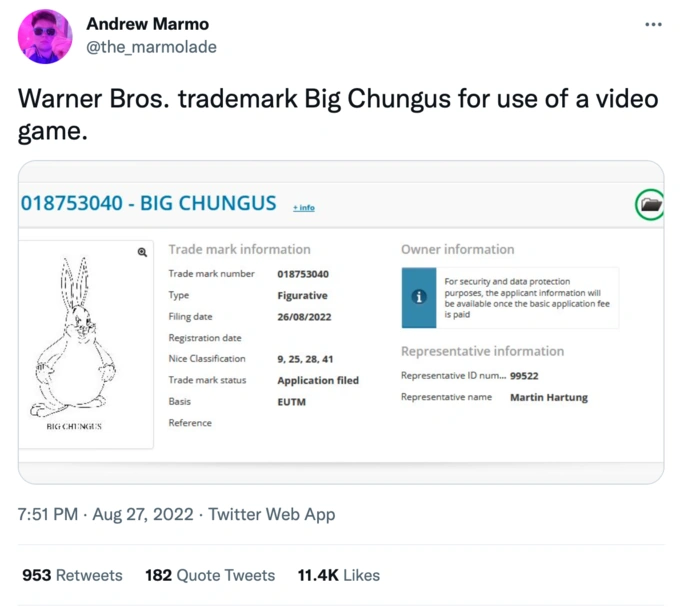680x607 pixels.
Task: Click the Owner information section heading
Action: tap(458, 249)
